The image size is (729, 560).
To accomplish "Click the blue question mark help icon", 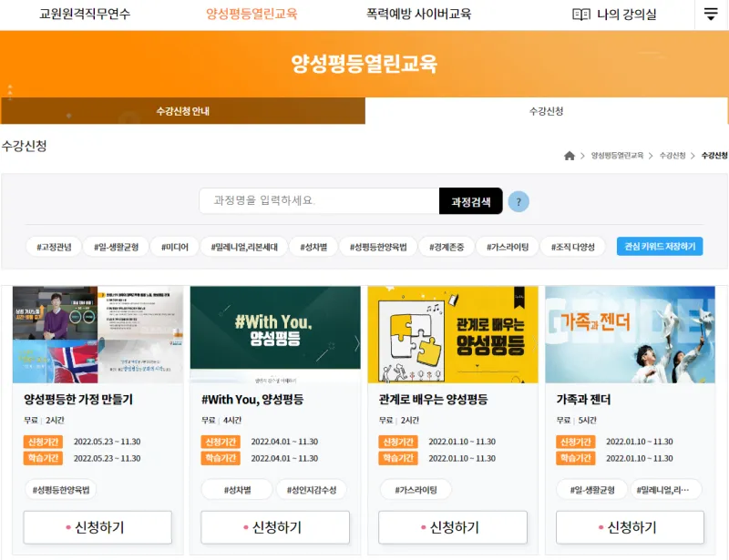I will (x=519, y=202).
